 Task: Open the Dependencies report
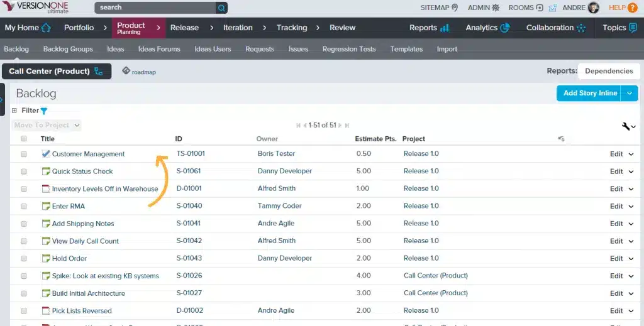tap(608, 71)
